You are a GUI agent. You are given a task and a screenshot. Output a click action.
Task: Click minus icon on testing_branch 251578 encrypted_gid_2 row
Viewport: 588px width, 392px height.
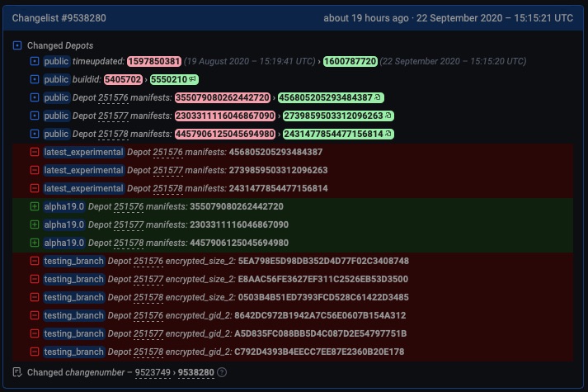[34, 352]
